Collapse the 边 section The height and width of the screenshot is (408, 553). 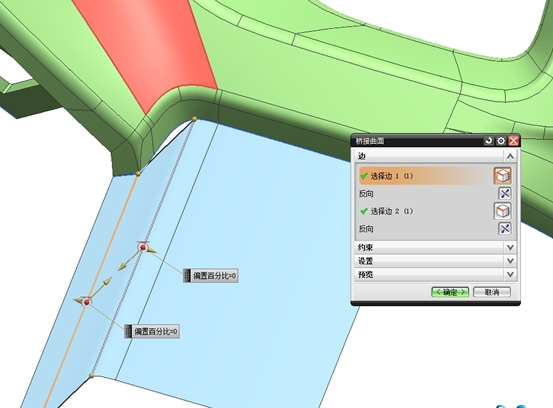pyautogui.click(x=510, y=156)
